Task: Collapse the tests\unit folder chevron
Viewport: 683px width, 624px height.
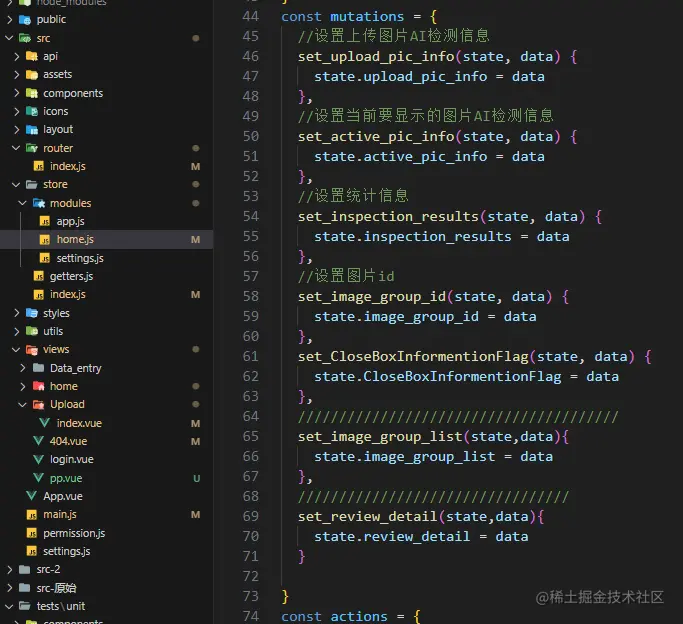Action: 9,606
